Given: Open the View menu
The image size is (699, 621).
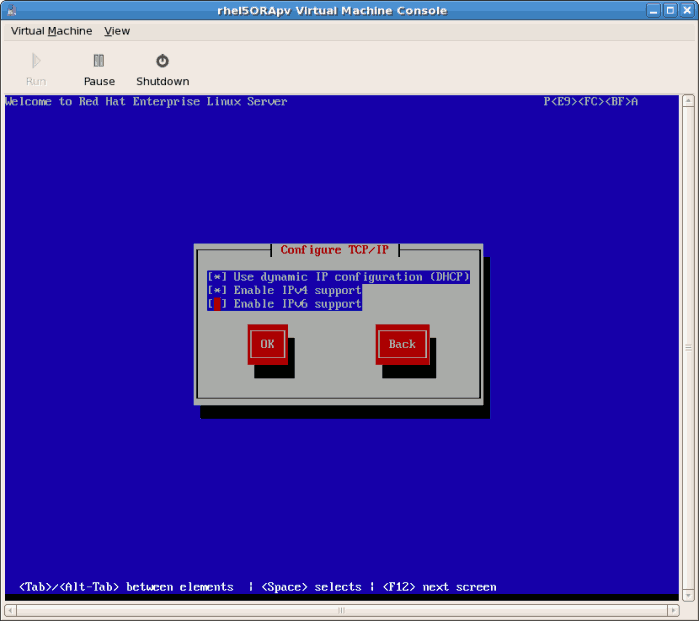Looking at the screenshot, I should [x=117, y=31].
